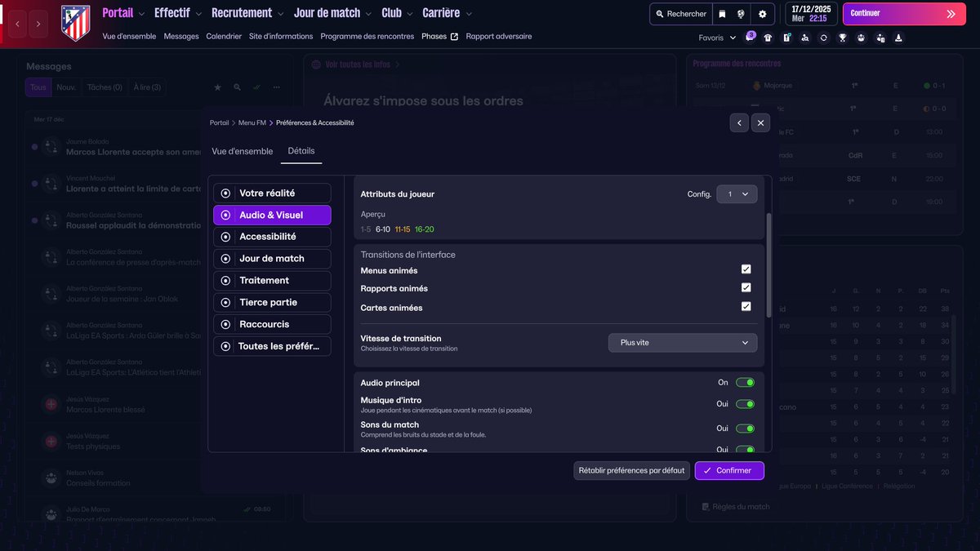Expand the Club menu chevron
This screenshot has height=551, width=980.
(410, 14)
